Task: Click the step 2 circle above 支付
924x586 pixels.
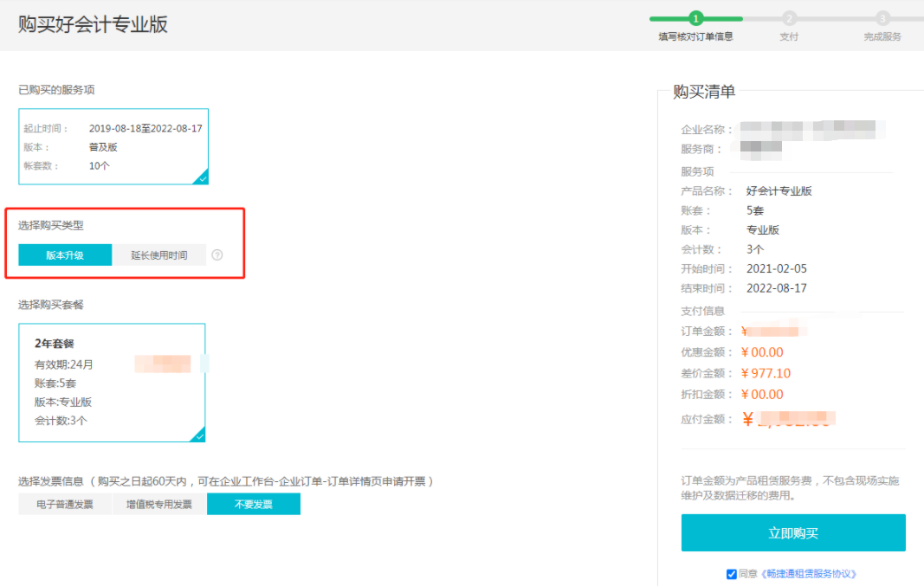Action: [789, 17]
